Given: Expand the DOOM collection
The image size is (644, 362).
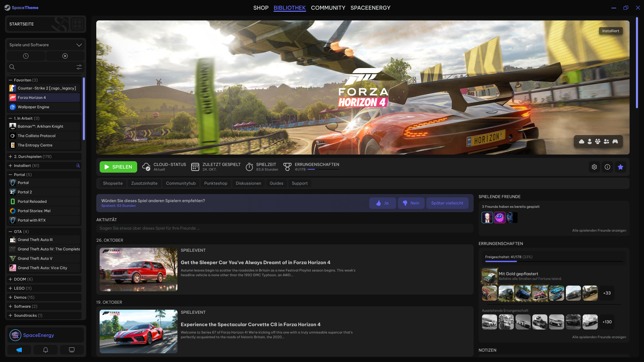Looking at the screenshot, I should (x=10, y=279).
